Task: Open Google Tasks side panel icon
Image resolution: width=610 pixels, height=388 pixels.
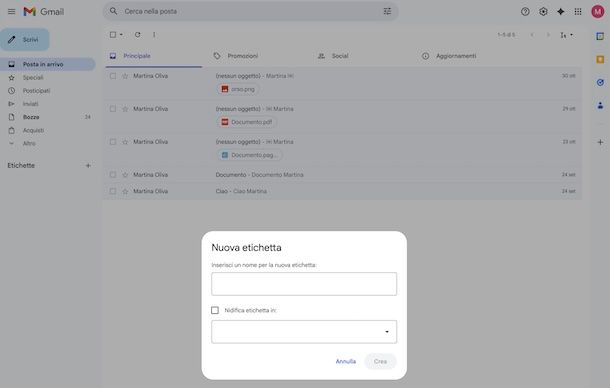Action: pos(600,82)
